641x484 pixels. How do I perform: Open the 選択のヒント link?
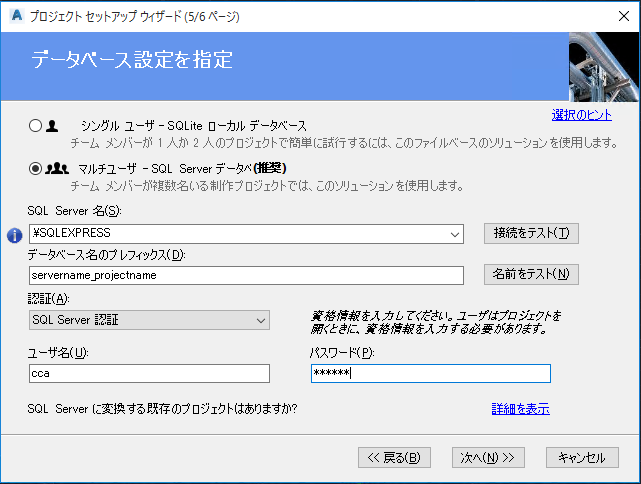581,115
